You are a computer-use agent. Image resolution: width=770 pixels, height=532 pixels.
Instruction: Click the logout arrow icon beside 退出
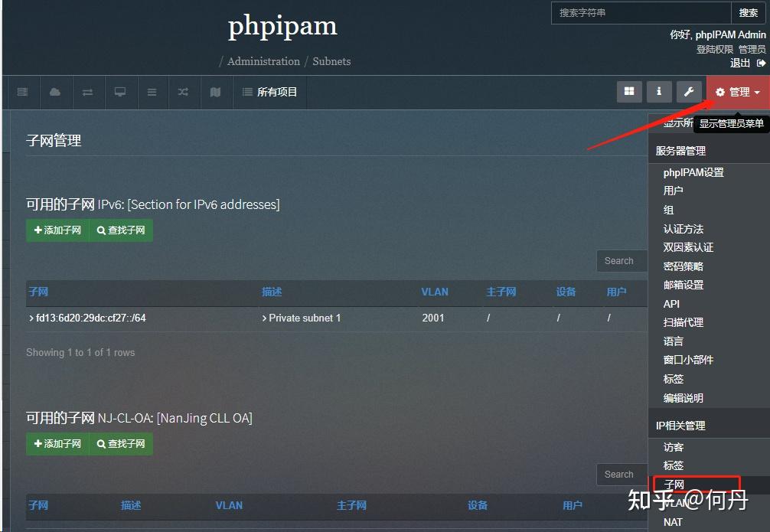[761, 63]
